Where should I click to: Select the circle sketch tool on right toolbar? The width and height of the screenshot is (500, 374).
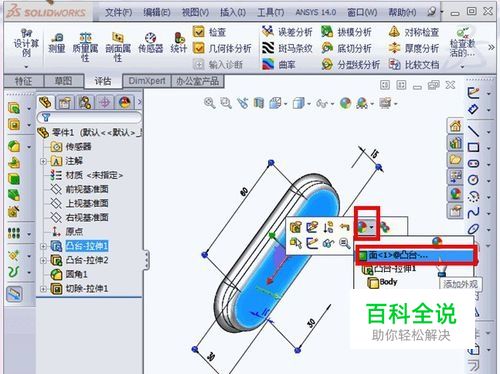(x=473, y=180)
